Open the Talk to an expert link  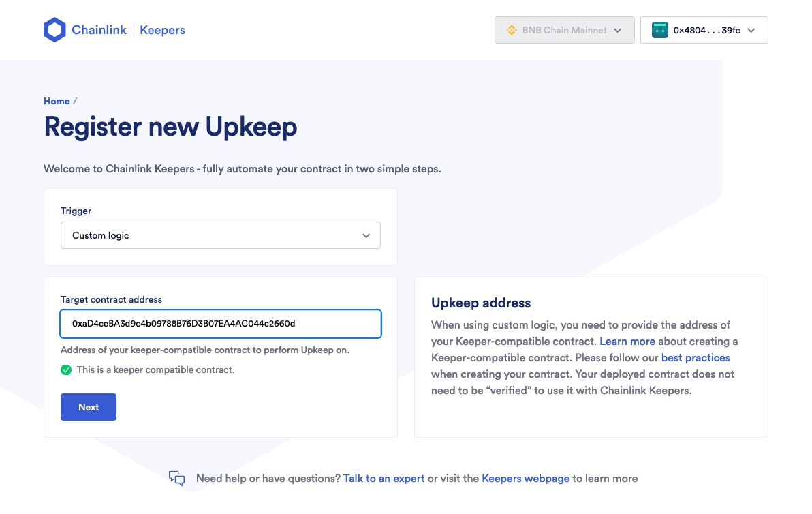pos(384,479)
